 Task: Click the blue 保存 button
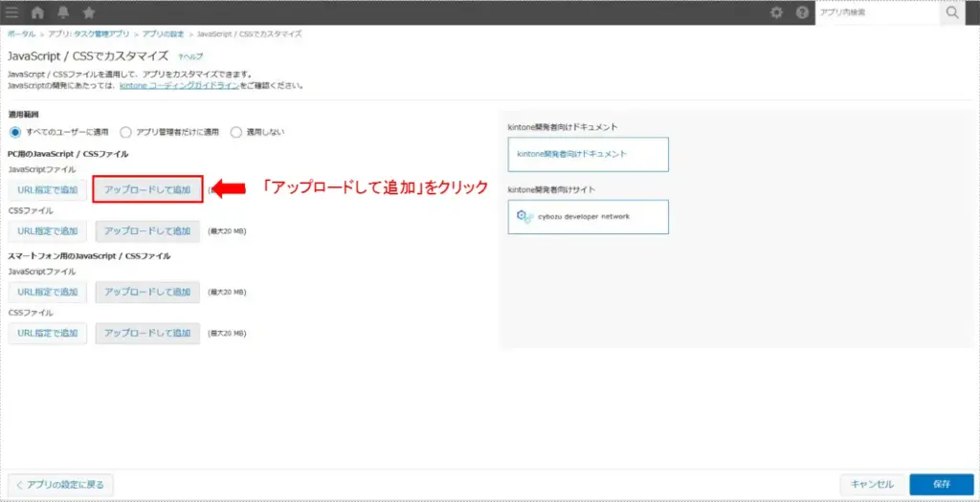(942, 485)
